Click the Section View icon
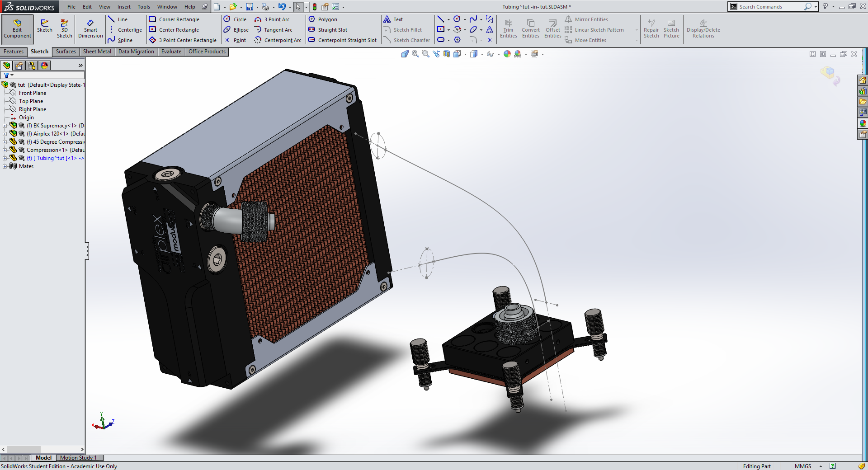The image size is (868, 470). [447, 54]
